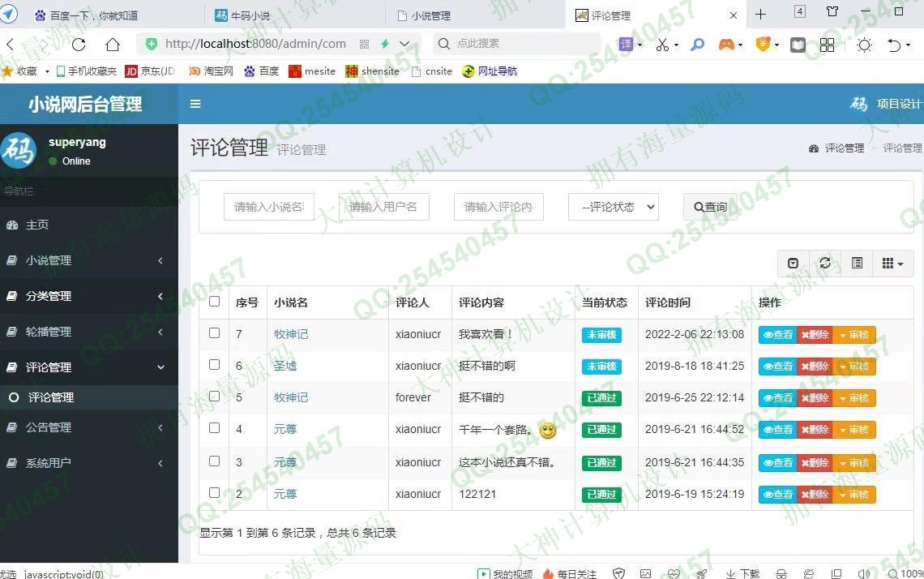This screenshot has width=924, height=579.
Task: Click the translate icon in toolbar
Action: [626, 44]
